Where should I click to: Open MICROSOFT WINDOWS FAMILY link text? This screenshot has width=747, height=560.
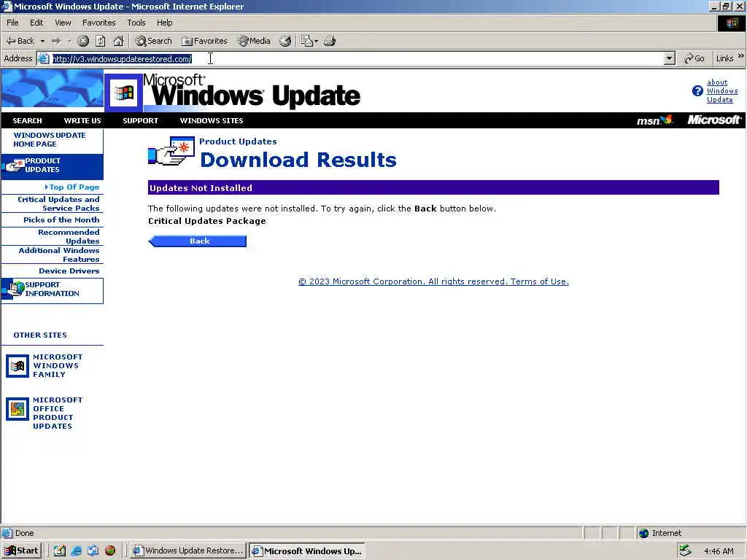(x=58, y=366)
